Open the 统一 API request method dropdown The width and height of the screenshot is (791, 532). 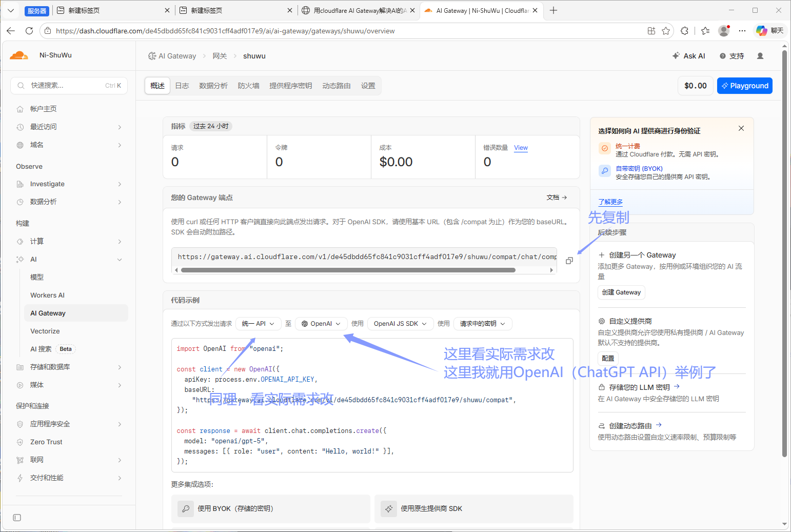[x=258, y=324]
